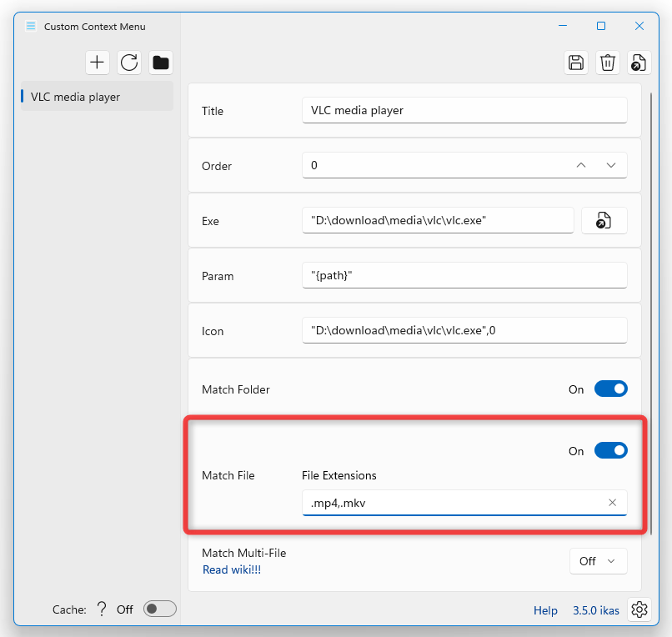Add a new menu item

click(x=98, y=63)
